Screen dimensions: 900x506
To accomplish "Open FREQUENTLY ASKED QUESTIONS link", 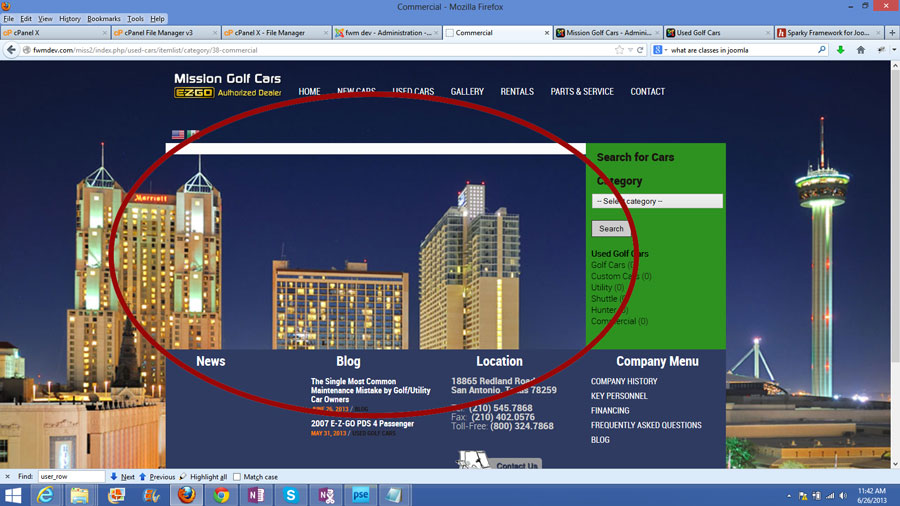I will tap(646, 425).
